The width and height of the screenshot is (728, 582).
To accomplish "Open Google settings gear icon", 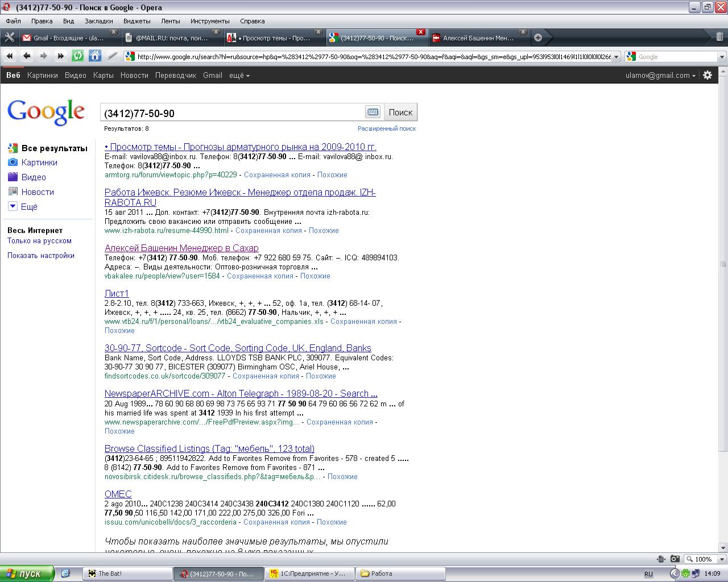I will 708,75.
